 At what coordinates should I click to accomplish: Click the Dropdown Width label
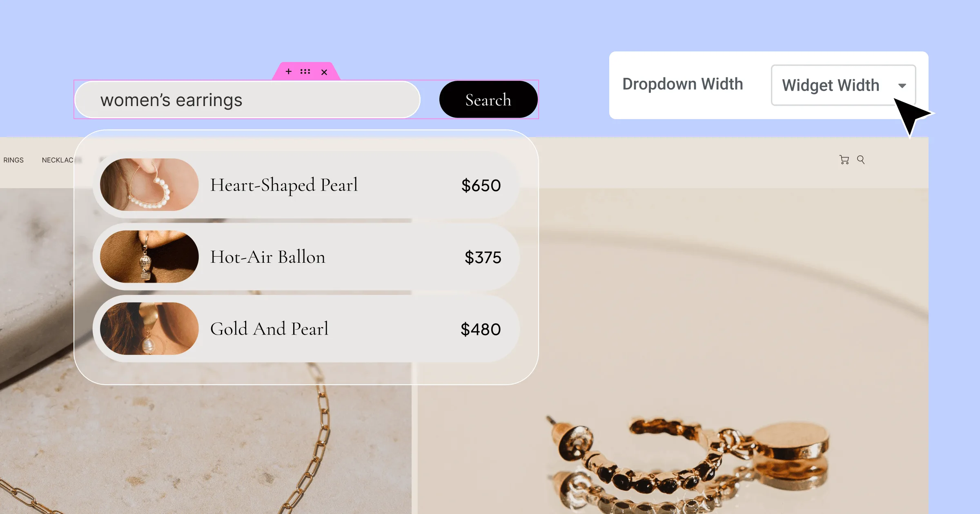pyautogui.click(x=683, y=84)
